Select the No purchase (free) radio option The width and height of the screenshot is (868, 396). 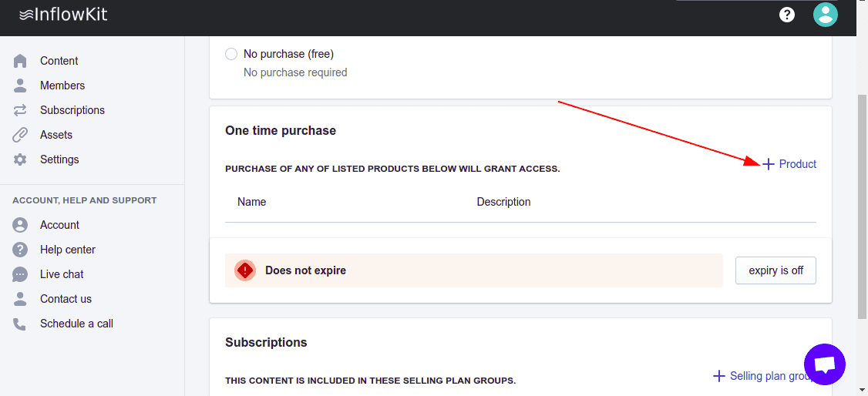pos(231,54)
